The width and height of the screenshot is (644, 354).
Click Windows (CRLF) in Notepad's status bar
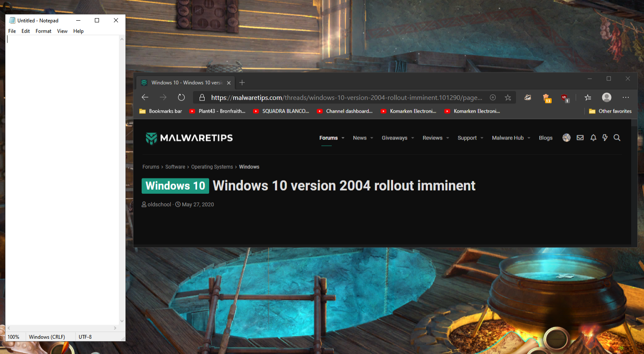click(47, 337)
